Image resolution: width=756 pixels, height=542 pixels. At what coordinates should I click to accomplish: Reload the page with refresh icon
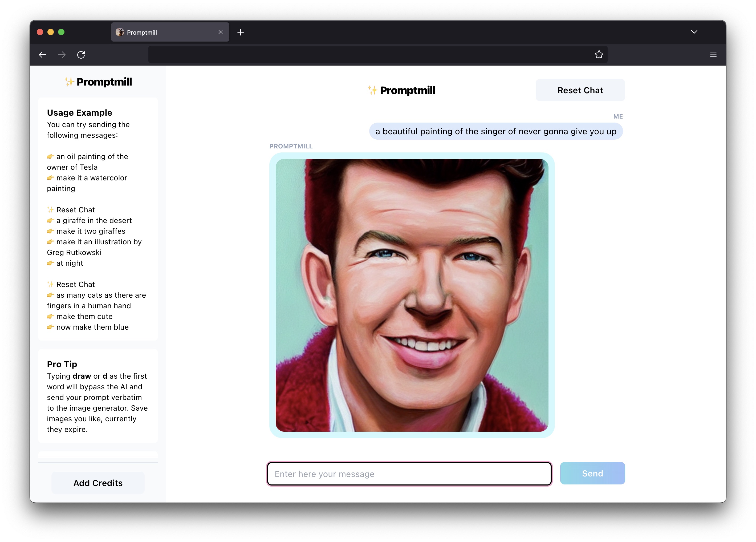(x=81, y=55)
